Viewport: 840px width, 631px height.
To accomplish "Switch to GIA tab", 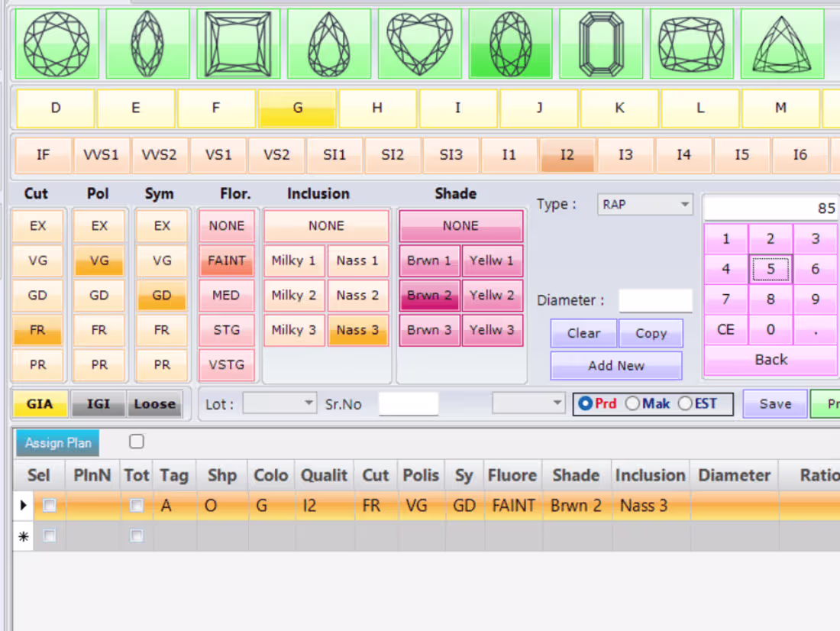I will 40,403.
